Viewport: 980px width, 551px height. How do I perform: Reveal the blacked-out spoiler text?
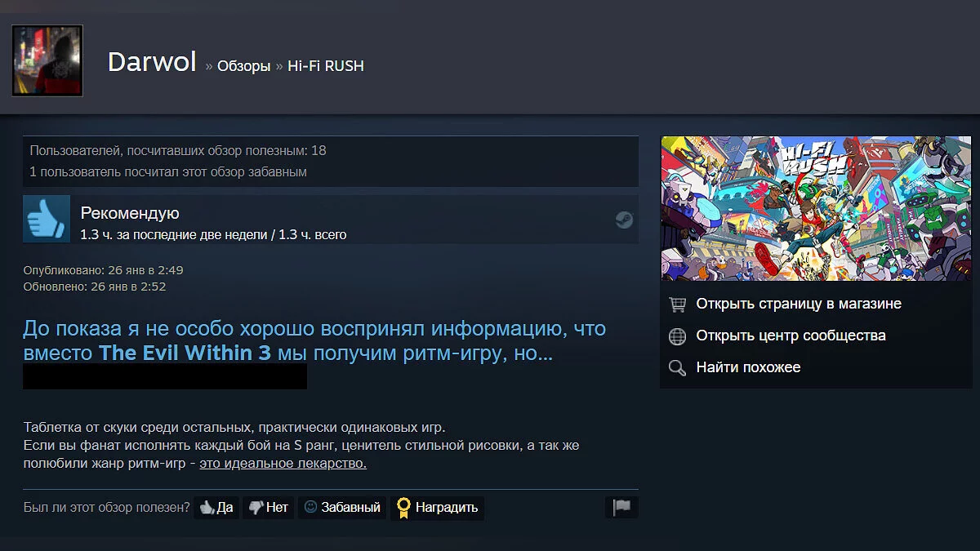coord(165,376)
